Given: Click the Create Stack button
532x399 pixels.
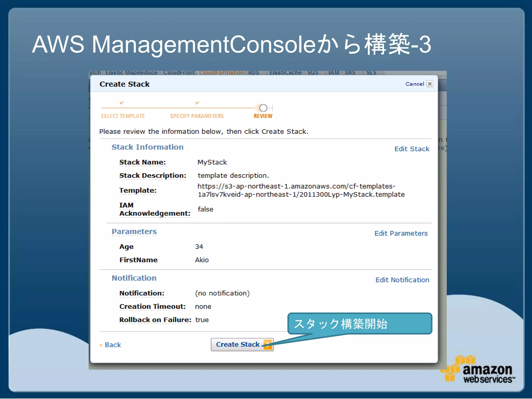Looking at the screenshot, I should [x=242, y=344].
